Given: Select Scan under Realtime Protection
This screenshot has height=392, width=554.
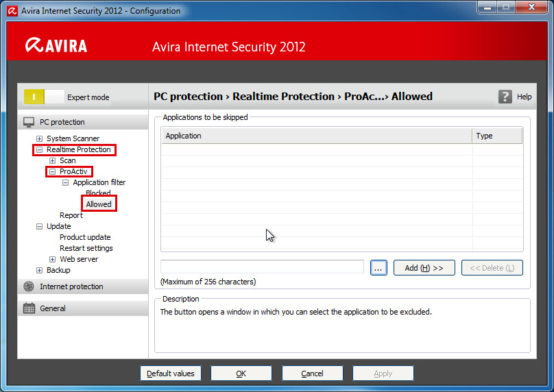Looking at the screenshot, I should click(67, 160).
